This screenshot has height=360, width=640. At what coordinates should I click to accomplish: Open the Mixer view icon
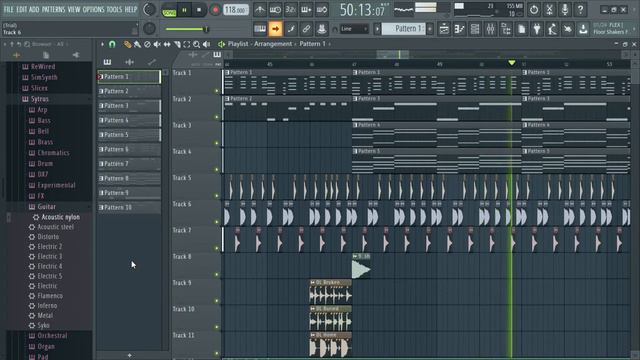[491, 29]
